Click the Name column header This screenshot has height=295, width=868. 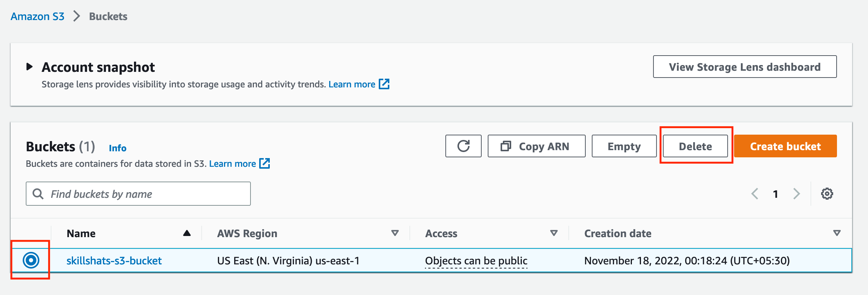coord(81,233)
